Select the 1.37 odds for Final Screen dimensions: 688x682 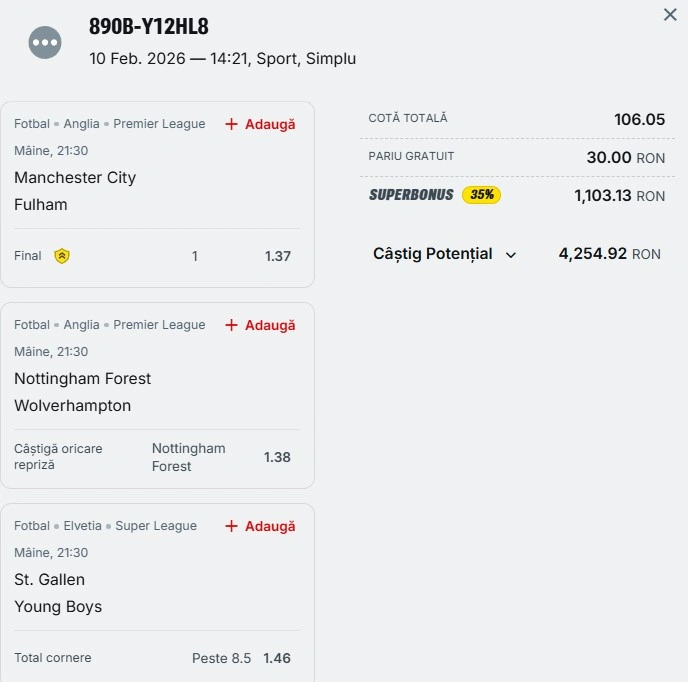pos(277,256)
